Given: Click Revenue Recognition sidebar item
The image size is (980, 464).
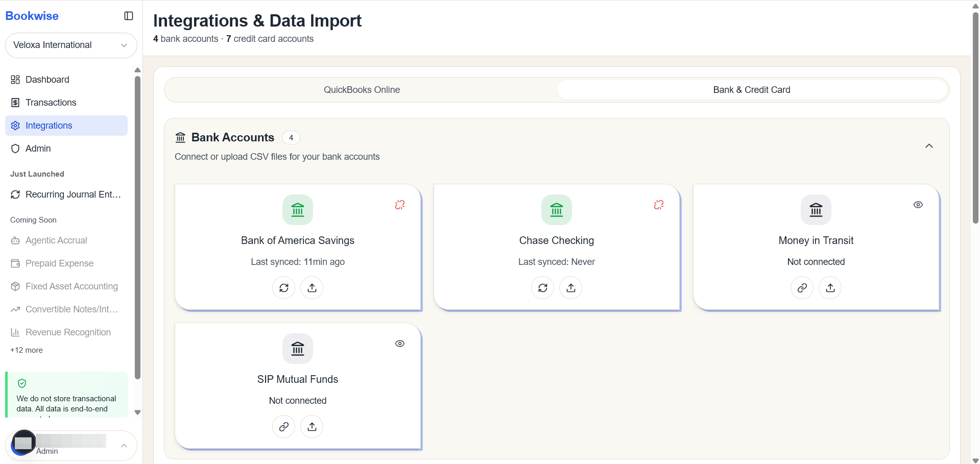Looking at the screenshot, I should click(66, 332).
